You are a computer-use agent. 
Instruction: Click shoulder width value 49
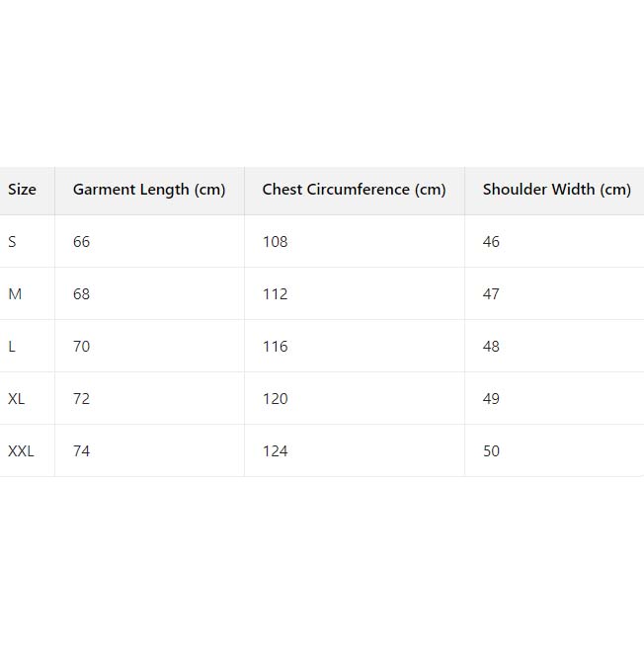491,399
